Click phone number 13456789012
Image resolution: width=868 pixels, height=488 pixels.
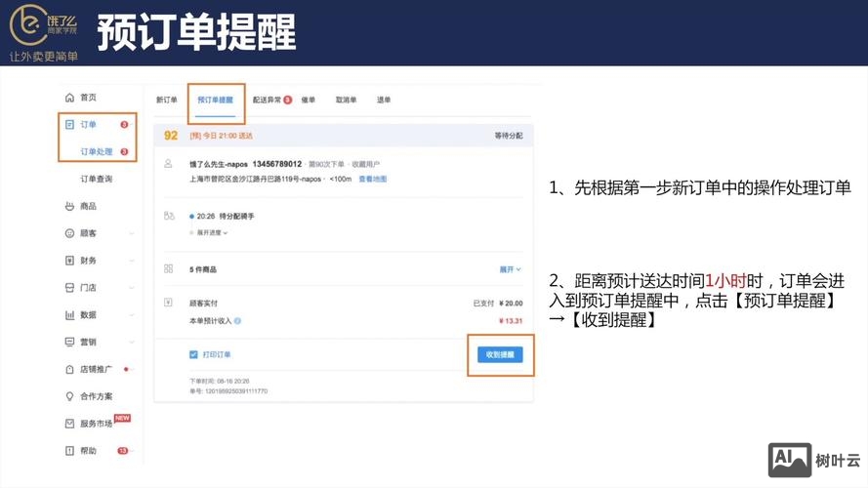point(277,164)
